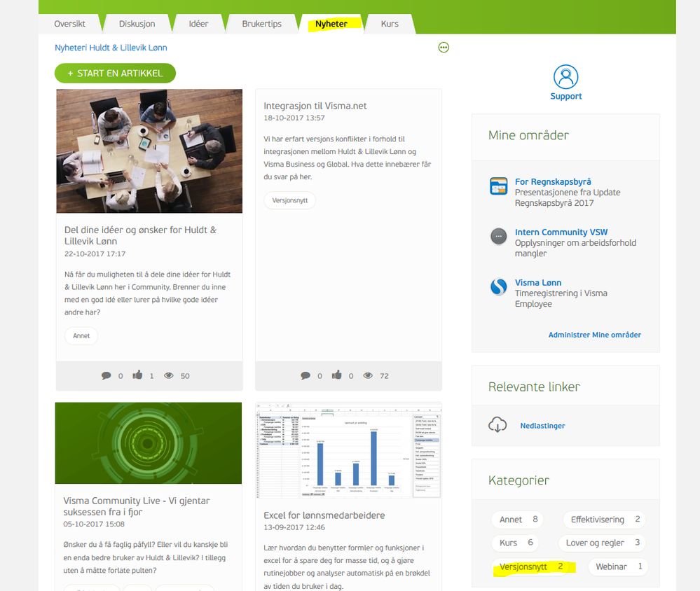Like the Integrasjon til Visma.net article with the thumbs-up icon
This screenshot has height=591, width=700.
click(336, 375)
